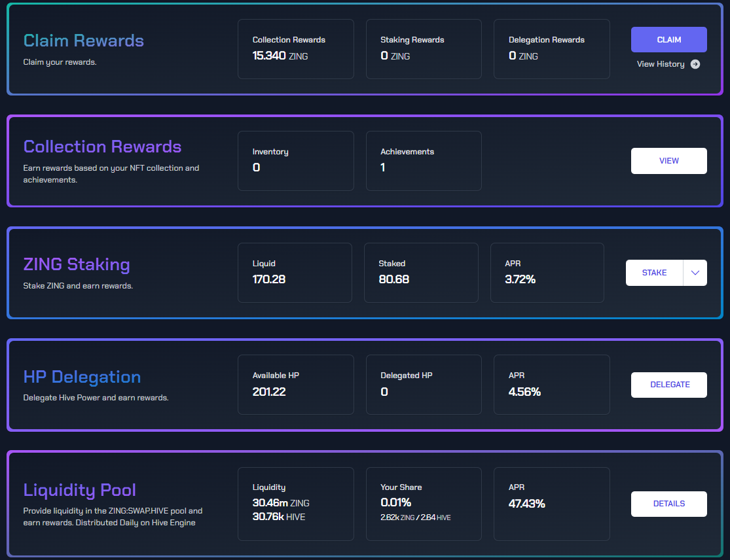The width and height of the screenshot is (730, 560).
Task: Click the HP Delegation APR 4.56% value
Action: click(x=524, y=392)
